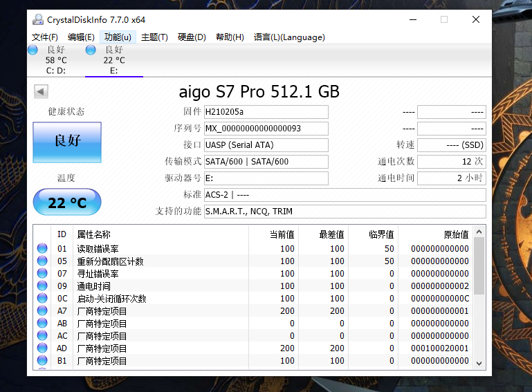Click the 健康状态 label
The width and height of the screenshot is (532, 392).
click(x=66, y=111)
